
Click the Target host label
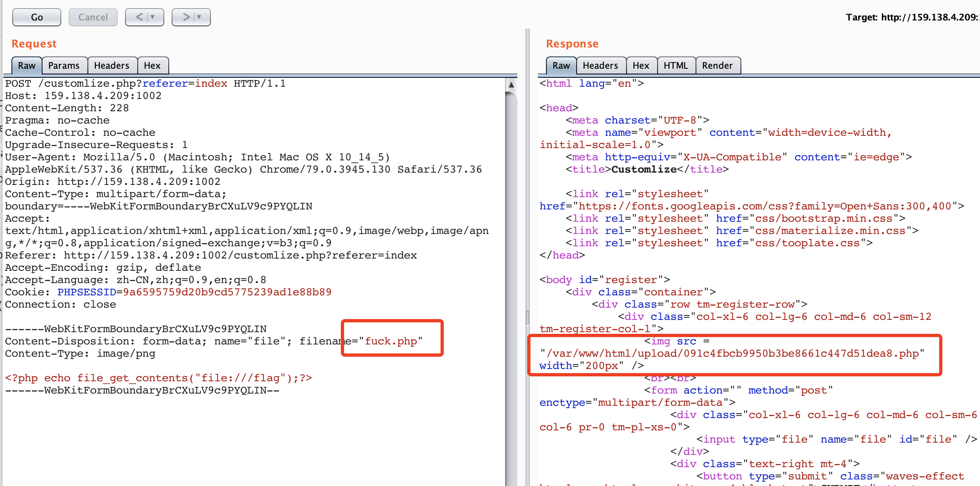912,17
